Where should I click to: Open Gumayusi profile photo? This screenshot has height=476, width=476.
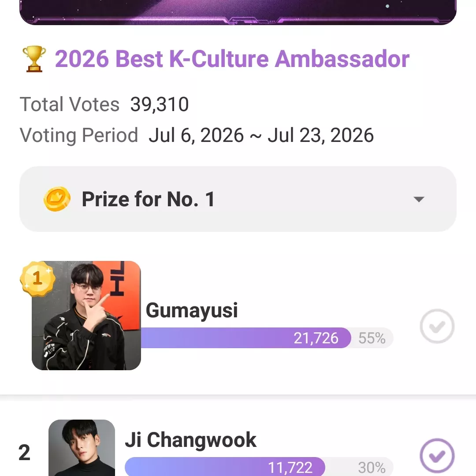(86, 316)
